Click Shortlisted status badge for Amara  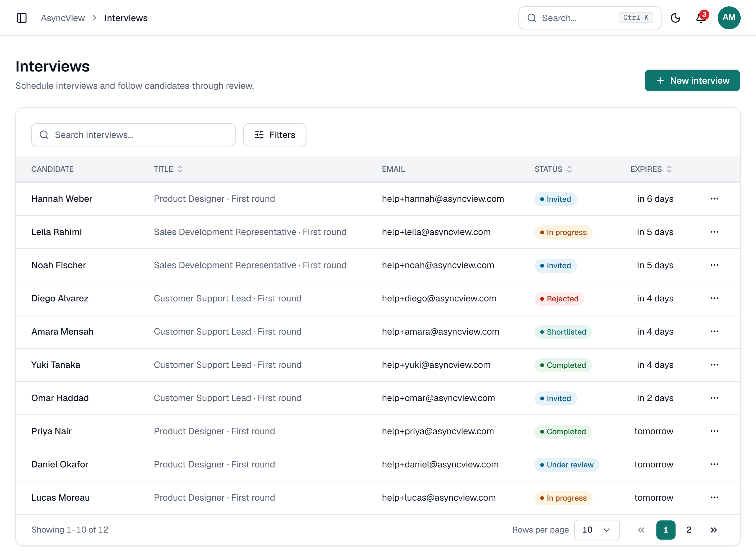click(x=563, y=332)
